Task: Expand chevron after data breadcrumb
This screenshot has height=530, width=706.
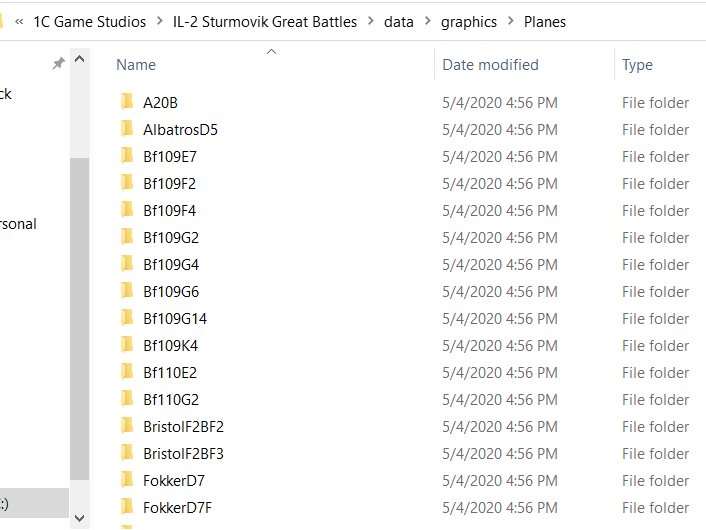Action: (427, 21)
